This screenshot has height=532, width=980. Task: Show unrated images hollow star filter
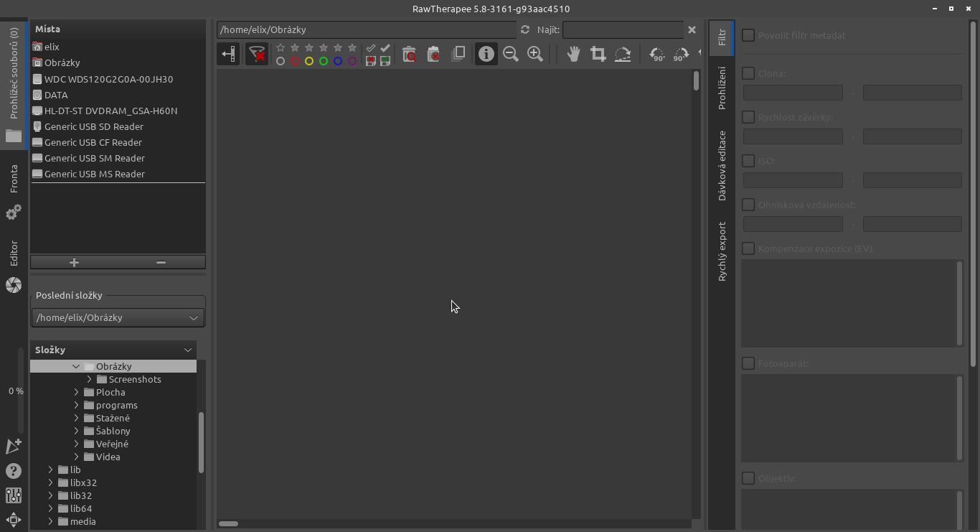pos(281,48)
